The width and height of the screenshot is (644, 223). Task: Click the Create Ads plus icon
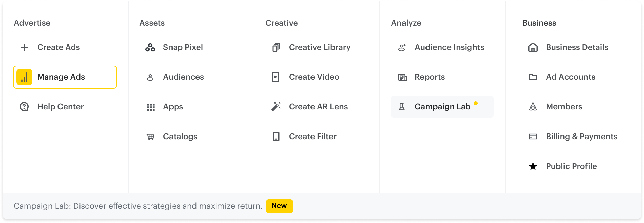(24, 47)
